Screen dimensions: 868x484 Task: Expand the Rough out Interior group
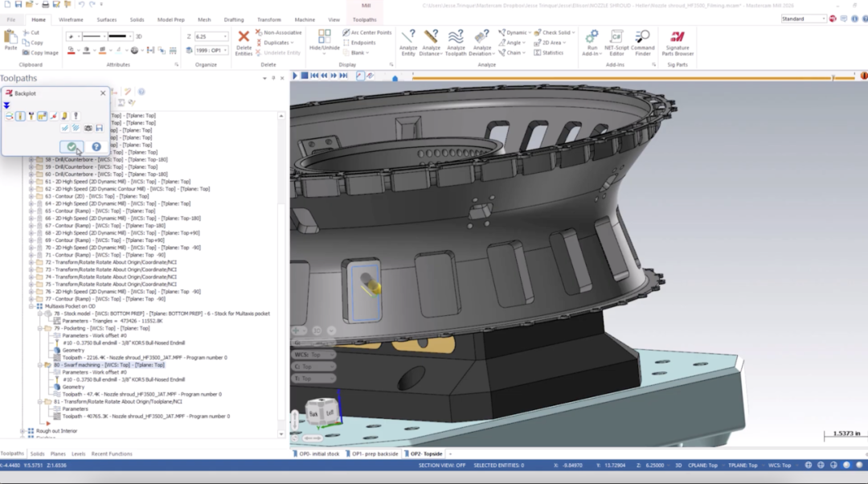pyautogui.click(x=23, y=431)
